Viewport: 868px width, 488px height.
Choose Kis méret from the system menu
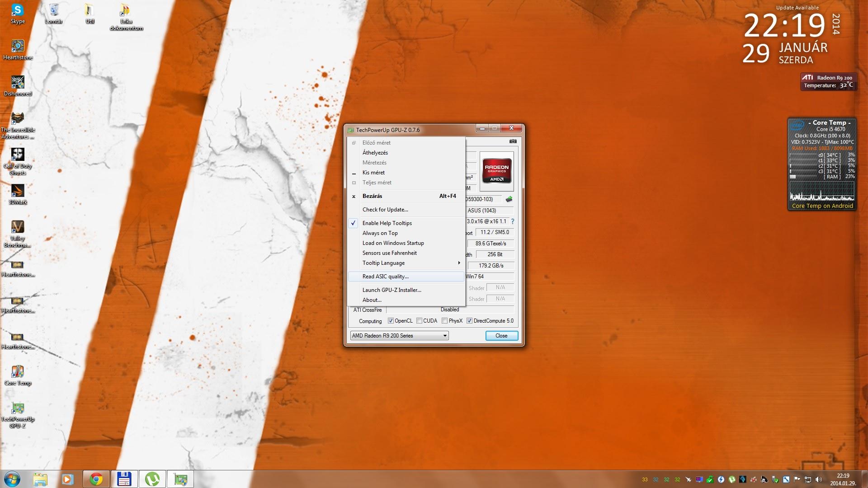coord(406,173)
